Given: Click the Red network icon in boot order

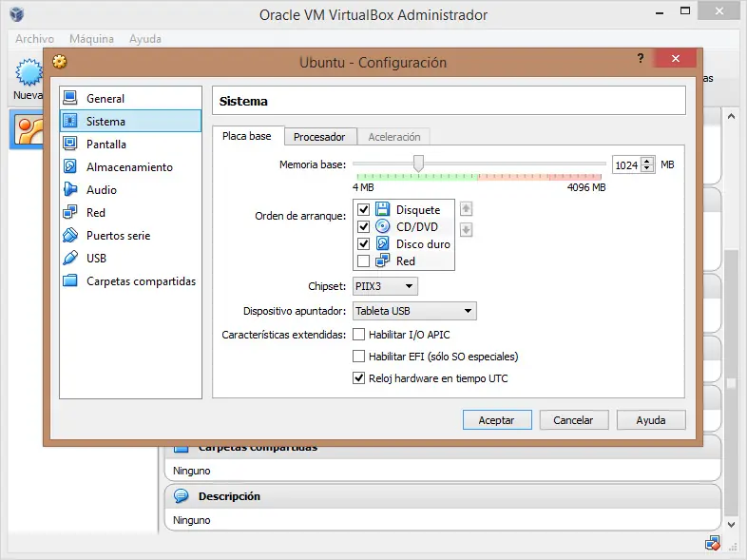Looking at the screenshot, I should pos(383,261).
